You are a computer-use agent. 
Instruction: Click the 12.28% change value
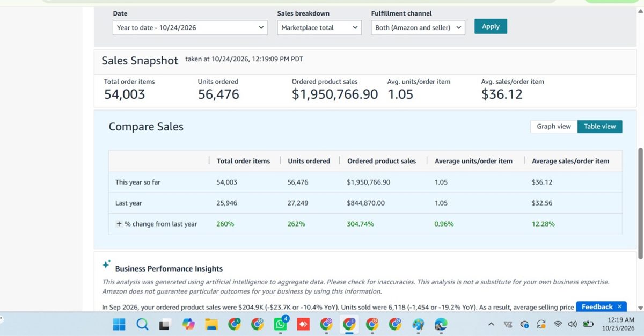tap(543, 224)
